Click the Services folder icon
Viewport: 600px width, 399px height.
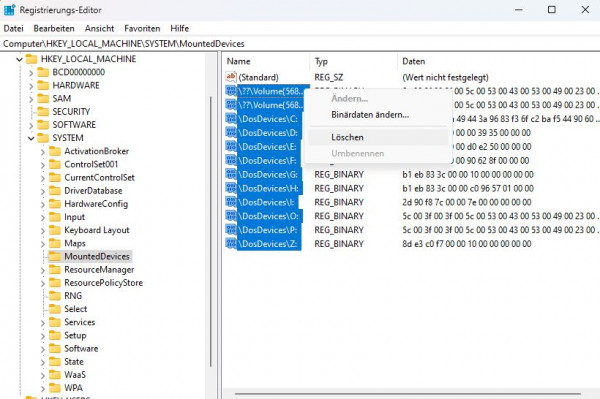pos(55,322)
